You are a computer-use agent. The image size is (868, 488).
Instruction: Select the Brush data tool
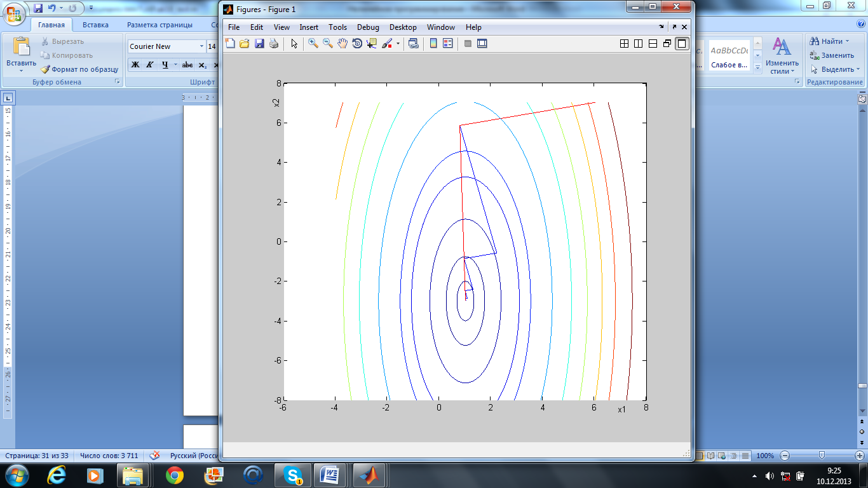point(387,43)
